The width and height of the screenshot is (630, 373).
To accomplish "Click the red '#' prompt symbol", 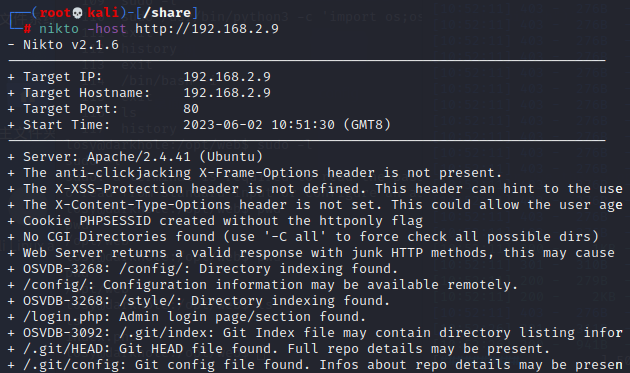I will 27,29.
